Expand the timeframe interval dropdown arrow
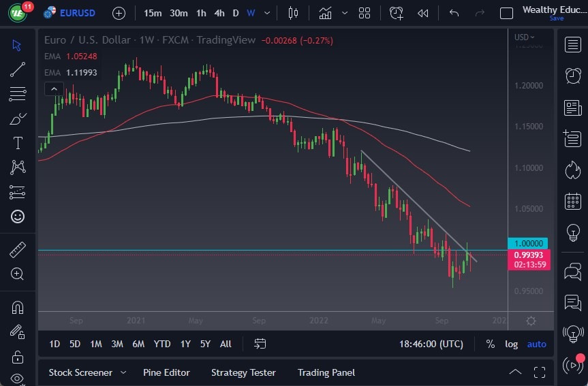Screen dimensions: 588x386 pos(267,13)
